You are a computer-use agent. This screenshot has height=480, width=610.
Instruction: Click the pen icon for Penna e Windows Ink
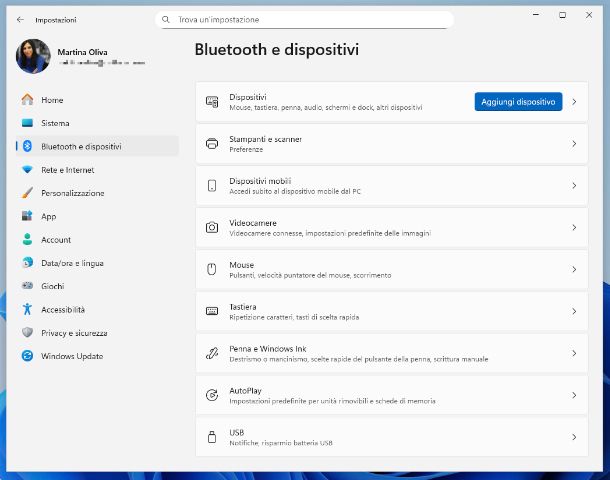click(x=212, y=353)
